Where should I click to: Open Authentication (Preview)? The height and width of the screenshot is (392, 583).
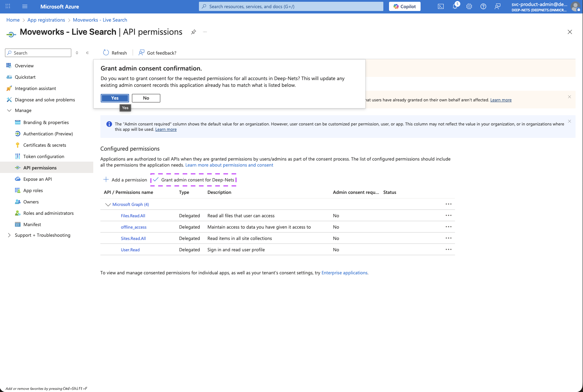48,134
